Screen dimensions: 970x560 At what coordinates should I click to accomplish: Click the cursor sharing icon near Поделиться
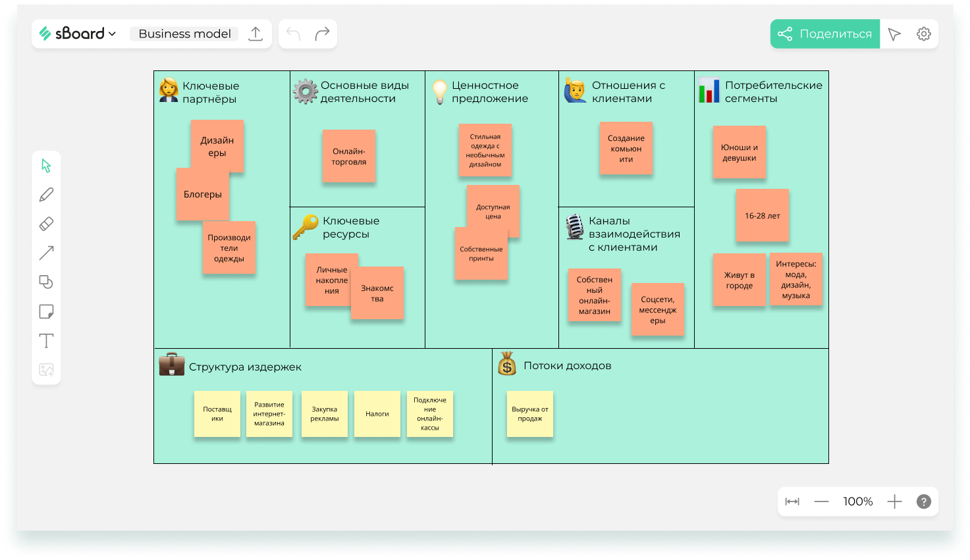(894, 34)
